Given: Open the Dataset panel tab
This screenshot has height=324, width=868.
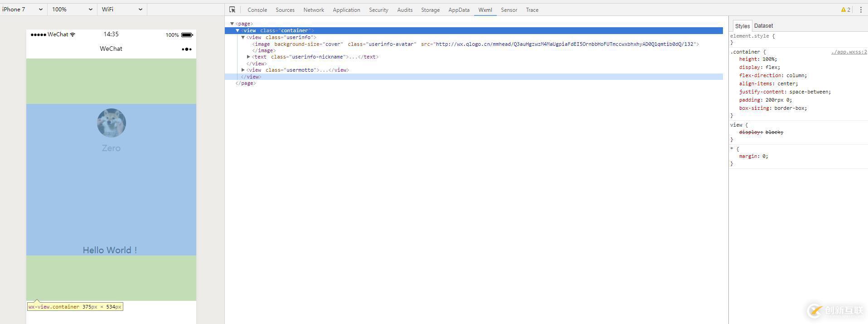Looking at the screenshot, I should (763, 26).
